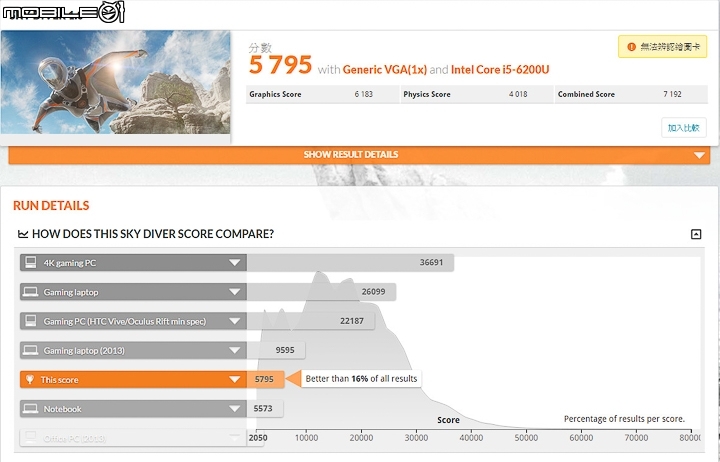Click desktop icon on Gaming PC HTC Vive row
720x462 pixels.
(31, 321)
